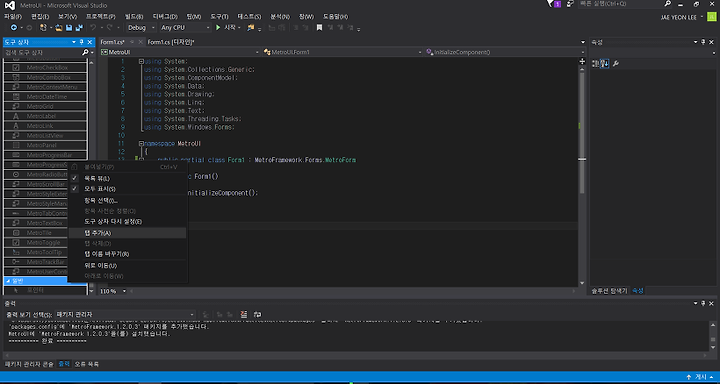The image size is (720, 384).
Task: Click the JAE YEON LEE account name
Action: [680, 17]
